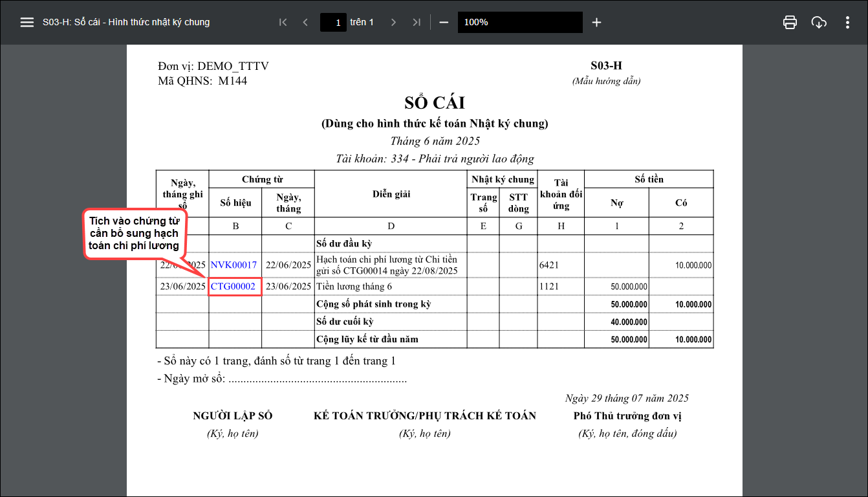
Task: Click the 'SỔ CÁI' report heading
Action: (434, 104)
